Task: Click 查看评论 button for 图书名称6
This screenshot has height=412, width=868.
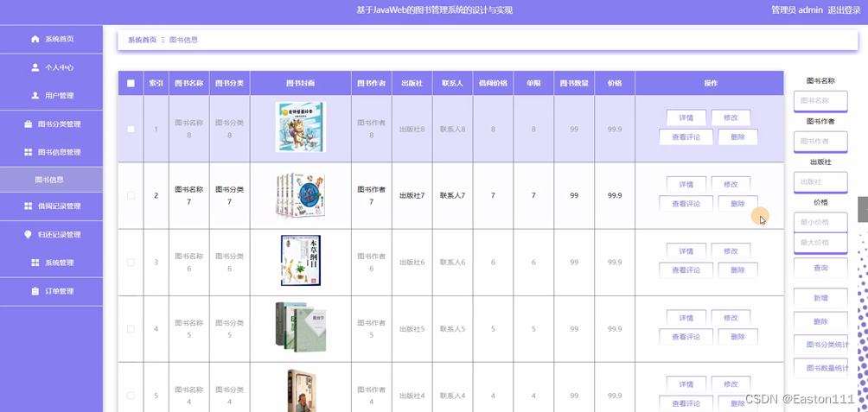Action: click(686, 270)
